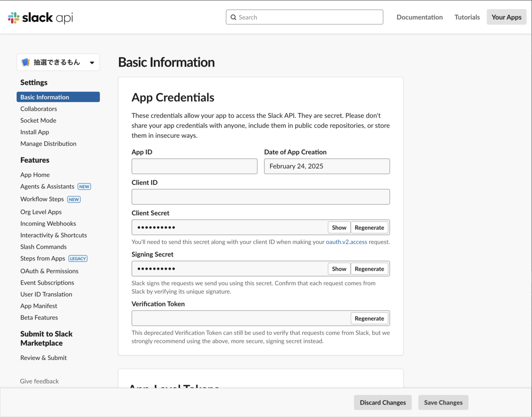Regenerate the Verification Token
The image size is (532, 417).
click(x=369, y=318)
